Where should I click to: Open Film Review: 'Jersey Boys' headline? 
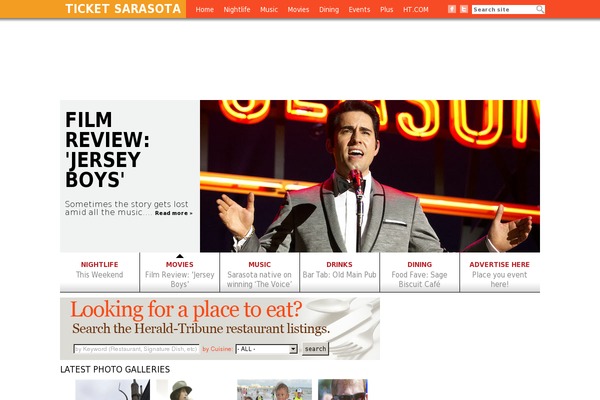click(107, 150)
